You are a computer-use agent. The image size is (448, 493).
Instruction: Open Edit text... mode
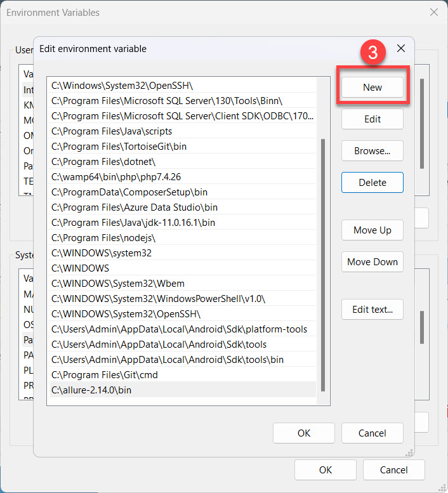pos(372,310)
